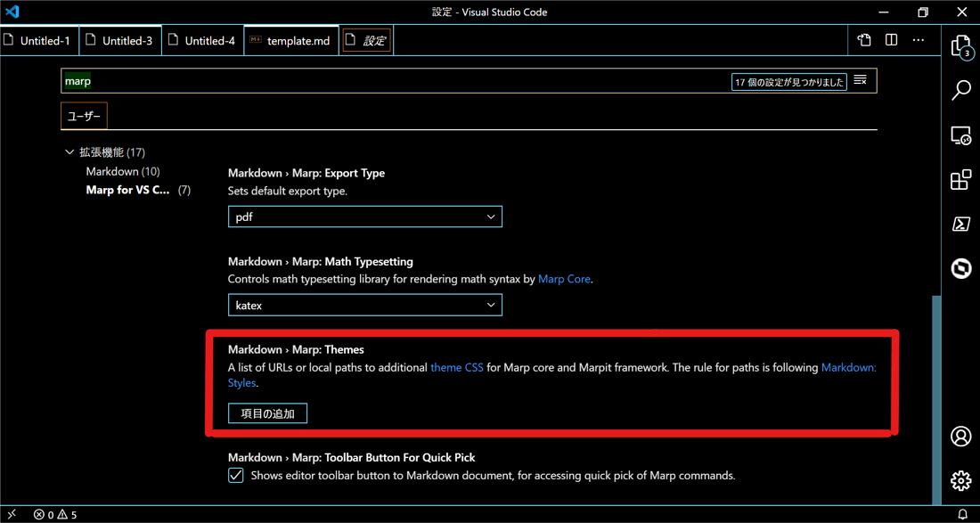Switch to the template.md tab
Image resolution: width=980 pixels, height=523 pixels.
tap(292, 41)
